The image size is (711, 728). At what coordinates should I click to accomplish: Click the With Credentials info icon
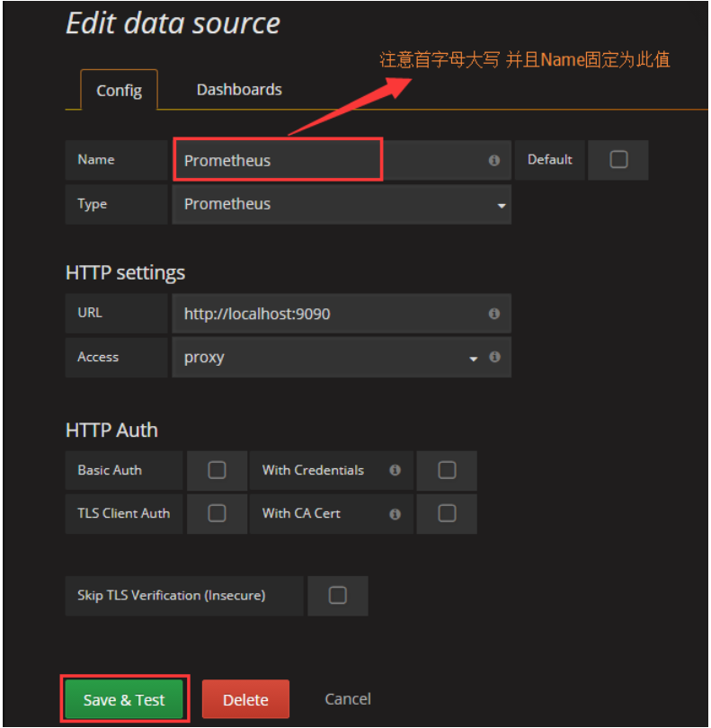pyautogui.click(x=395, y=470)
